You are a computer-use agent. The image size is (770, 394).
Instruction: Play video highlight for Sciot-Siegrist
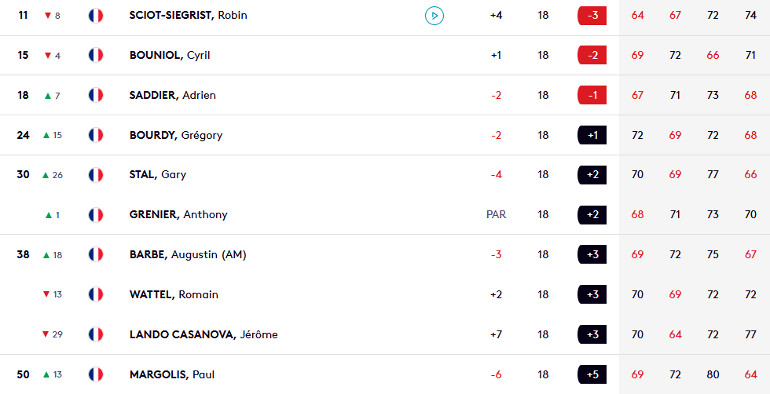coord(434,16)
